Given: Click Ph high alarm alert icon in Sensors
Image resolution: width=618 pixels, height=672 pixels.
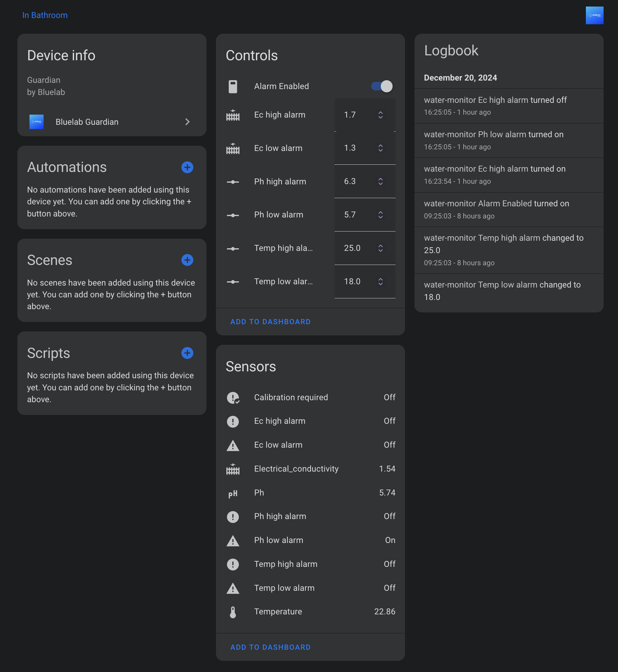Looking at the screenshot, I should pos(233,517).
